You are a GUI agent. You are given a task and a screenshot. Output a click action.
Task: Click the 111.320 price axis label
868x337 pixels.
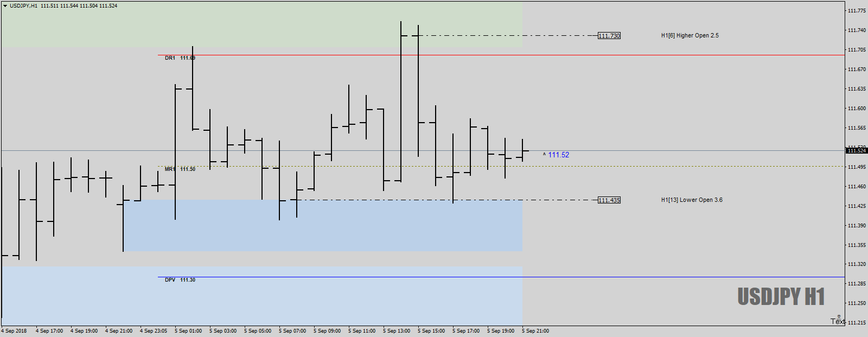857,264
